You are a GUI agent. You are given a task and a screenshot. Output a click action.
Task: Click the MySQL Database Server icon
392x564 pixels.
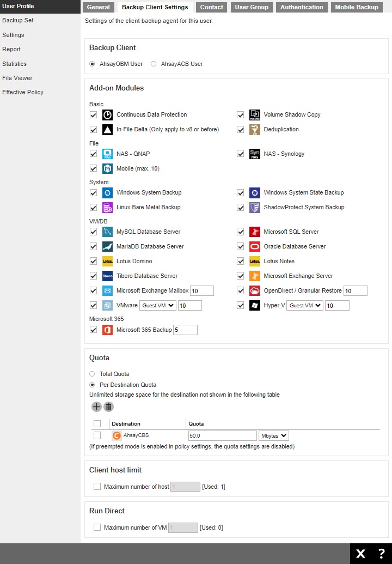click(107, 232)
